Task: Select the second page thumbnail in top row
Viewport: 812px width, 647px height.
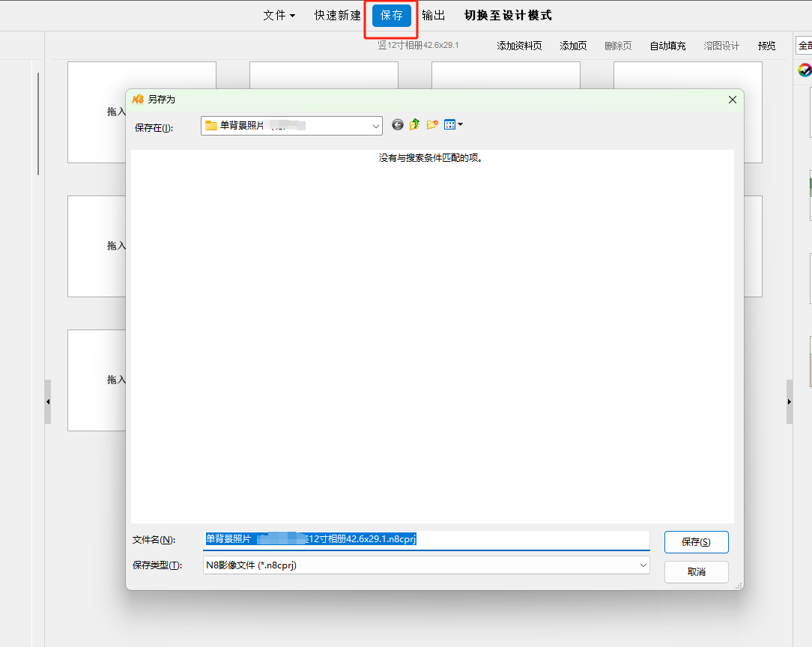Action: (324, 75)
